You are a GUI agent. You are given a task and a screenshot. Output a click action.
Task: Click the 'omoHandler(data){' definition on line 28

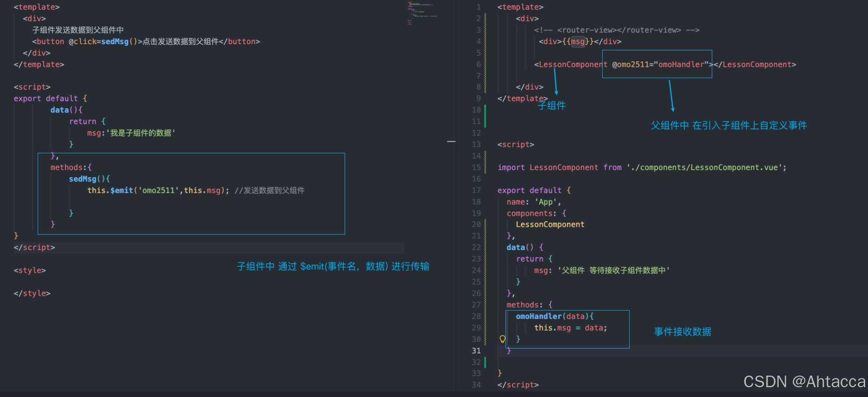coord(555,316)
